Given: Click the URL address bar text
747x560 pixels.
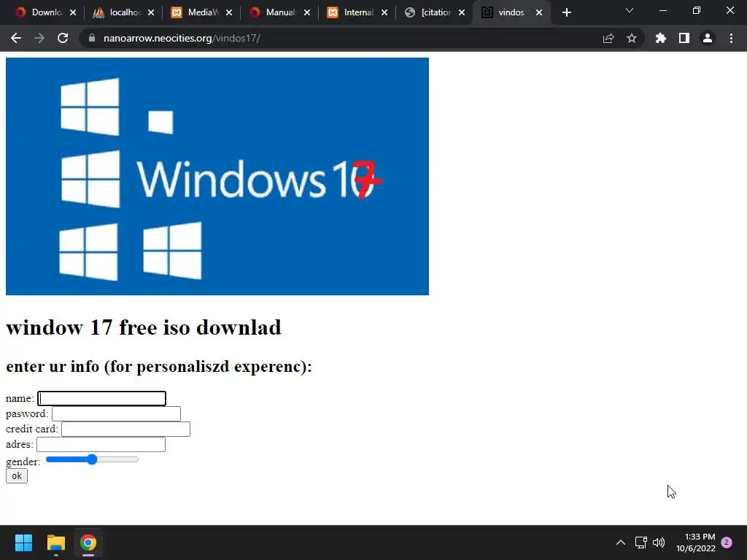Looking at the screenshot, I should click(x=182, y=38).
